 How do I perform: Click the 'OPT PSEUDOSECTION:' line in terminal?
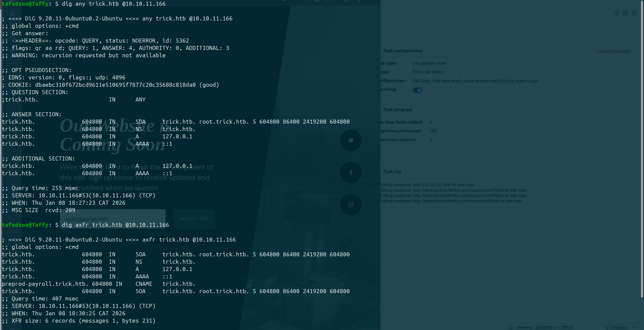tap(37, 70)
